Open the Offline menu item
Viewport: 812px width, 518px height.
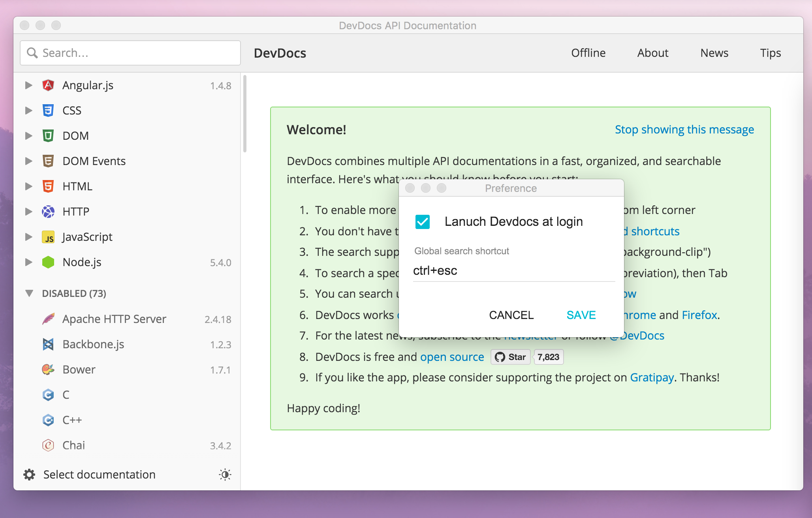point(588,53)
